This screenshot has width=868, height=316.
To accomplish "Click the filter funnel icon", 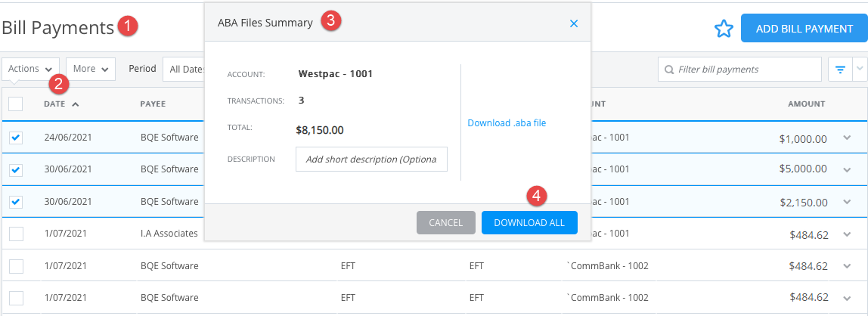I will 840,70.
